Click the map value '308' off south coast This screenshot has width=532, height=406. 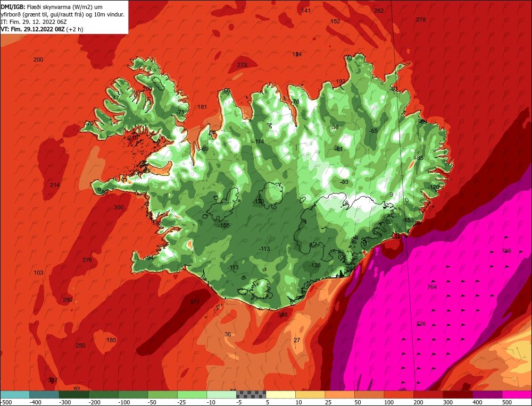282,315
